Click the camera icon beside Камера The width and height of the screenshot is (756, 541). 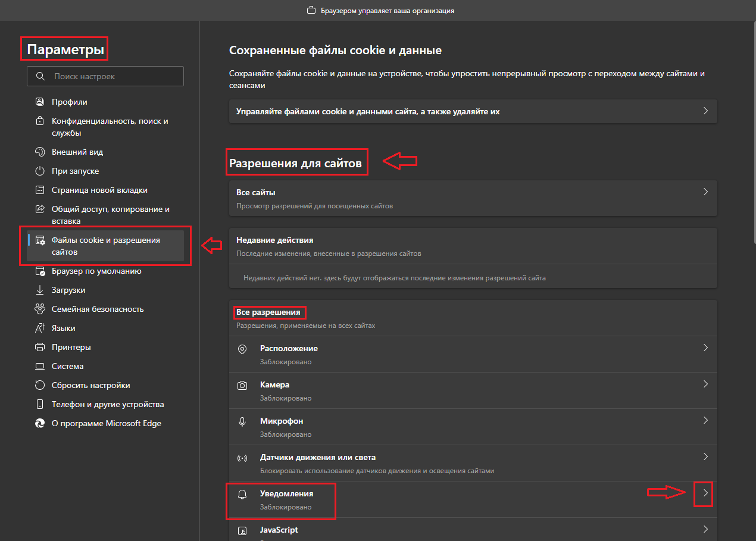[242, 385]
